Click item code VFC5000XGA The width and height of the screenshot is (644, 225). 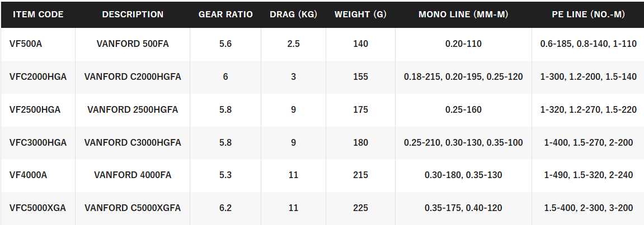(x=37, y=208)
